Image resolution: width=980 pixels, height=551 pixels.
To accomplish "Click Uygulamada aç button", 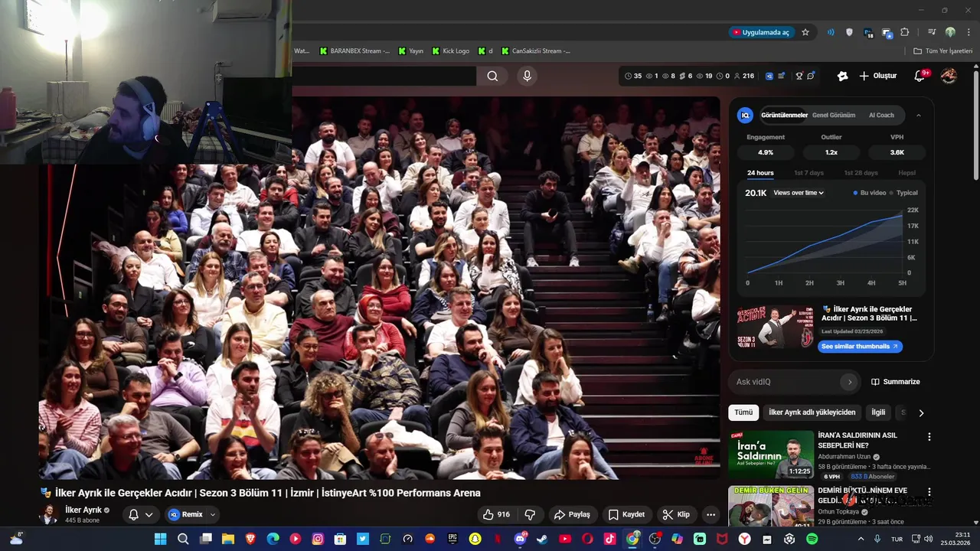I will pos(760,32).
